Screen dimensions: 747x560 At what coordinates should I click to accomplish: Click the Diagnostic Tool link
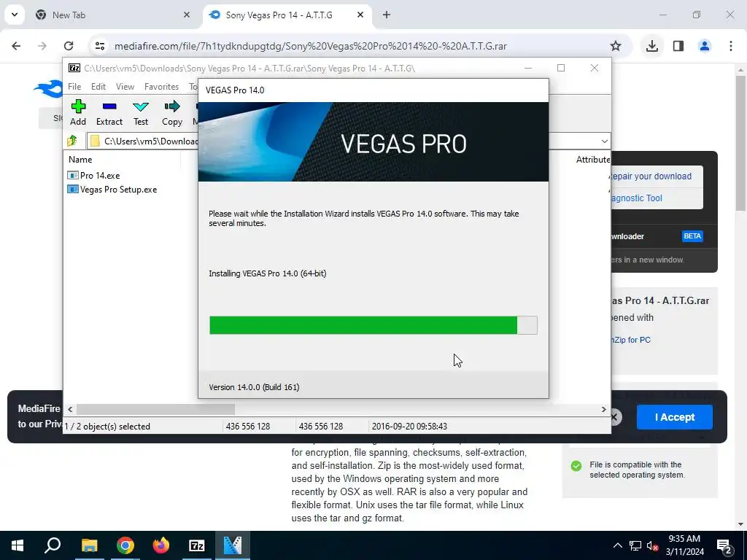tap(636, 198)
